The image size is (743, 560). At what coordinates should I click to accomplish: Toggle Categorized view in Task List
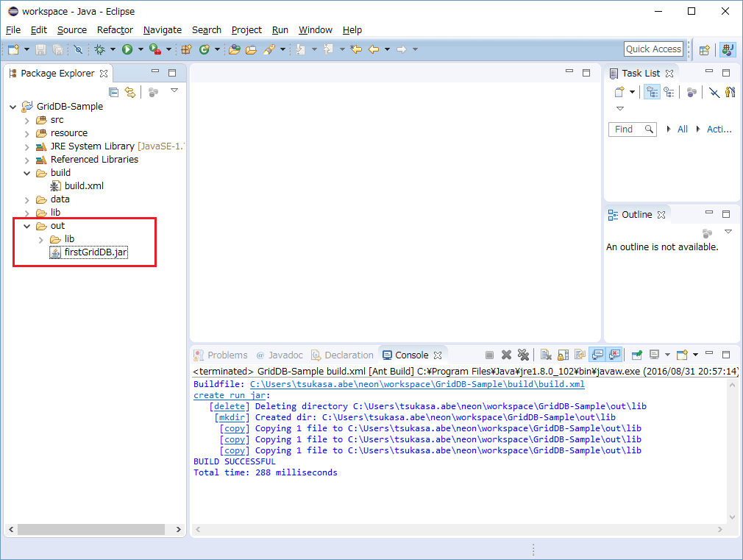(x=652, y=92)
